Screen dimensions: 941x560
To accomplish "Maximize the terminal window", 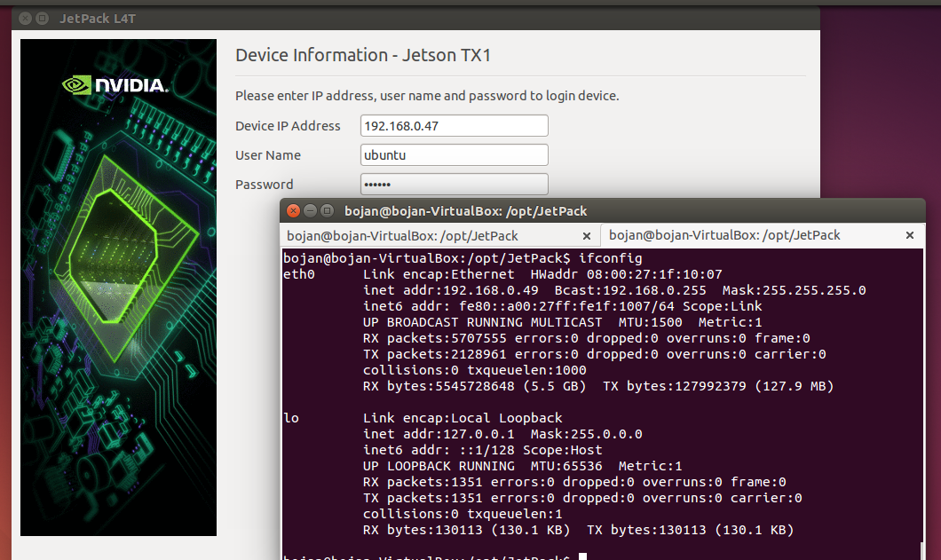I will coord(327,210).
